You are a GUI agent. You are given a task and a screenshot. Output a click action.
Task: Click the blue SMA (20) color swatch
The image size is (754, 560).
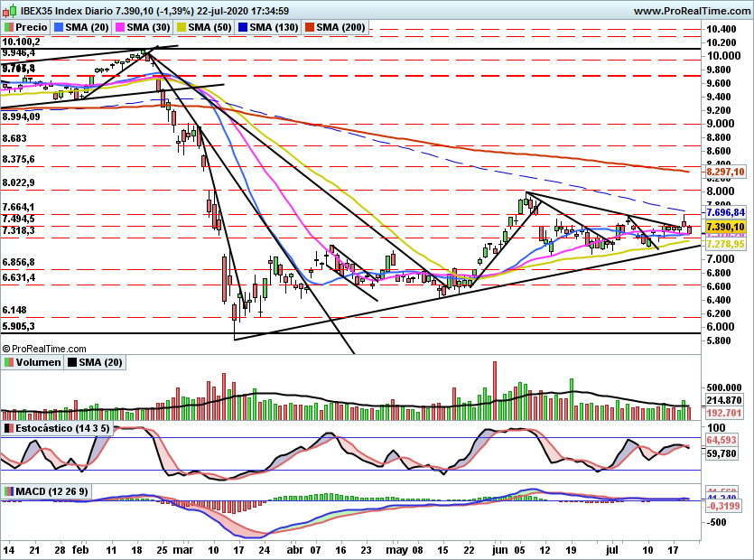59,27
